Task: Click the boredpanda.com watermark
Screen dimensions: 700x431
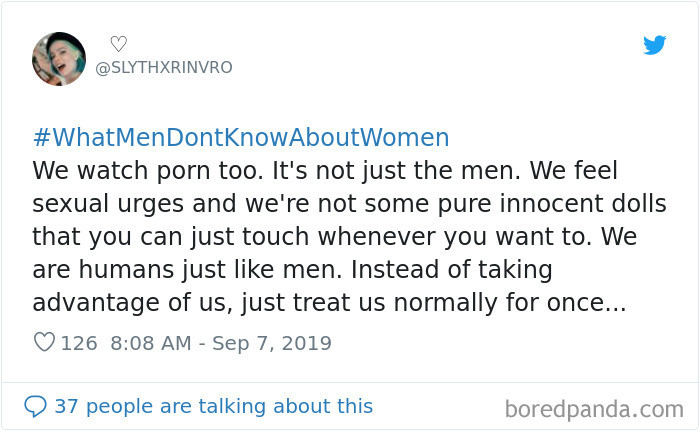Action: pyautogui.click(x=594, y=409)
